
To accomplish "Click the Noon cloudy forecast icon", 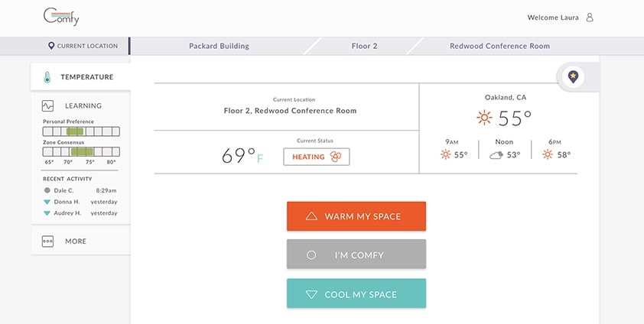I will 496,155.
